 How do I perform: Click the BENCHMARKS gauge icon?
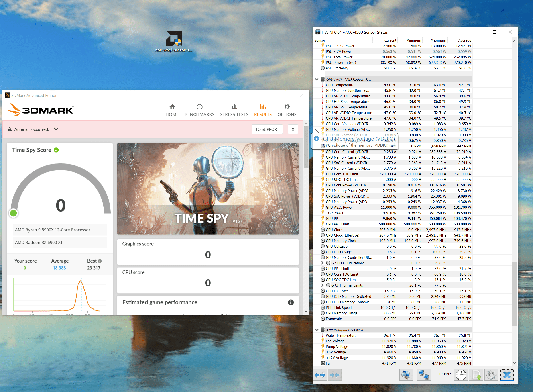tap(199, 106)
